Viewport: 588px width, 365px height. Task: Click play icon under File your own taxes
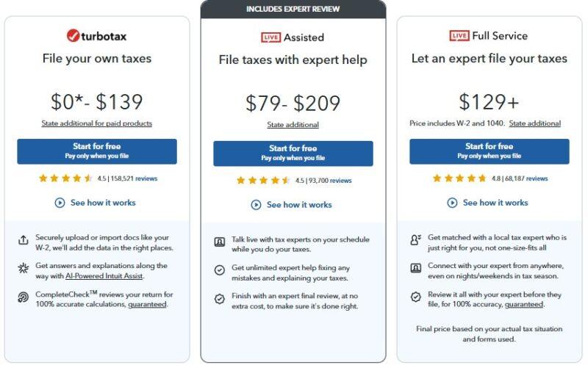tap(60, 203)
